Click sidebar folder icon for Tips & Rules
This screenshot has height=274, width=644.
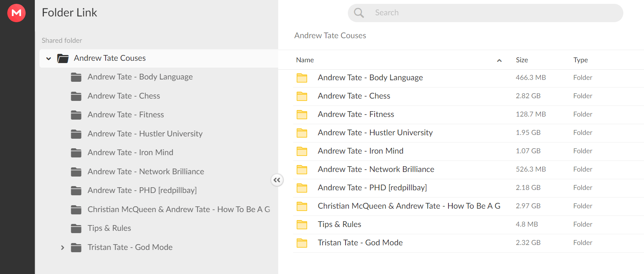coord(76,229)
